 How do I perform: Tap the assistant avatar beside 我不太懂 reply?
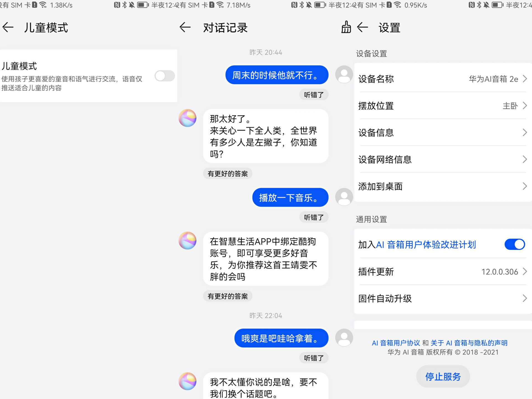point(188,381)
